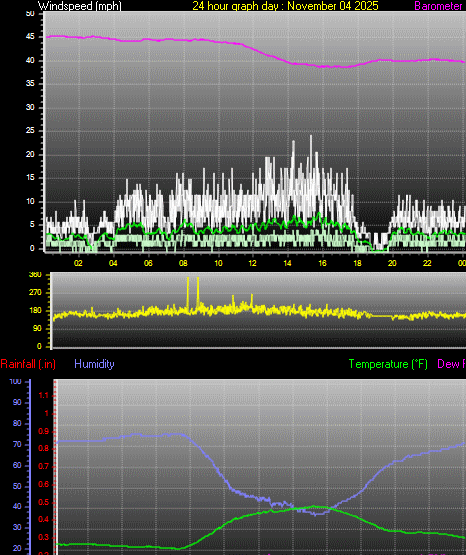This screenshot has height=555, width=466.
Task: Click the "Windspeed (mph)" graph title
Action: coord(80,6)
